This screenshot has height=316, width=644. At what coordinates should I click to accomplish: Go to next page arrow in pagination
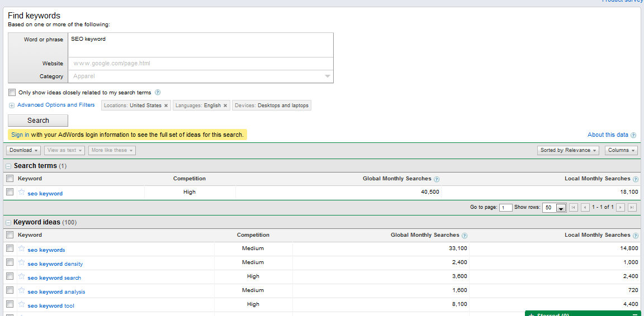pyautogui.click(x=621, y=208)
